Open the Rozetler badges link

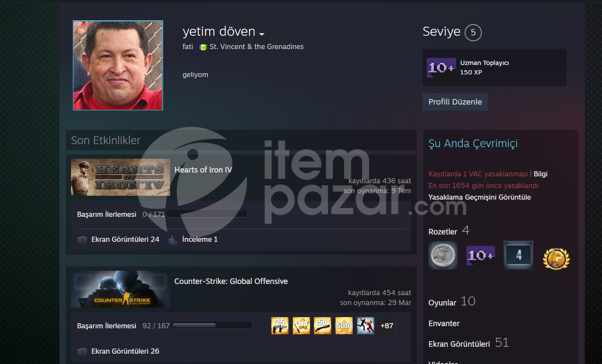(x=443, y=231)
